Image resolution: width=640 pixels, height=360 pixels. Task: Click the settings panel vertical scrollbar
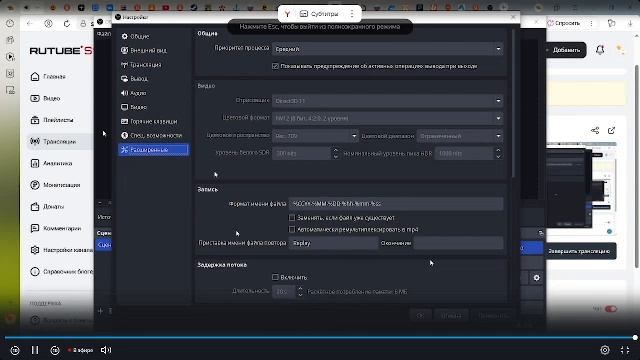513,104
